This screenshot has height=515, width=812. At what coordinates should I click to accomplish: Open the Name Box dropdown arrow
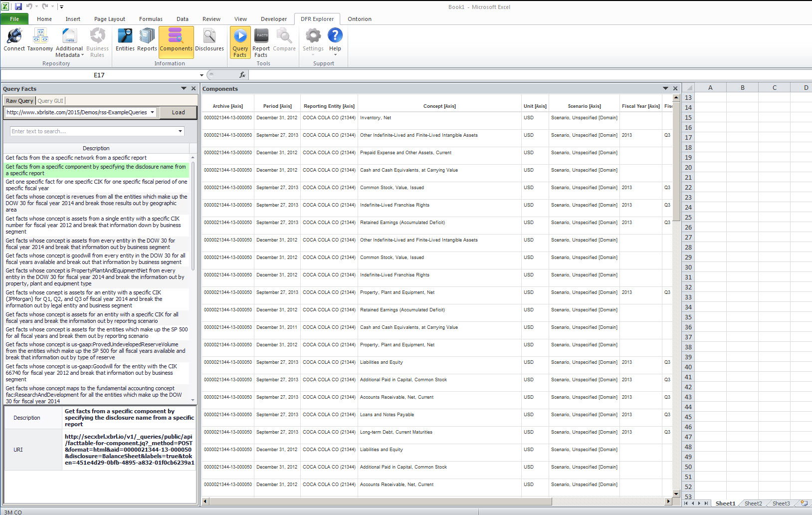[202, 75]
